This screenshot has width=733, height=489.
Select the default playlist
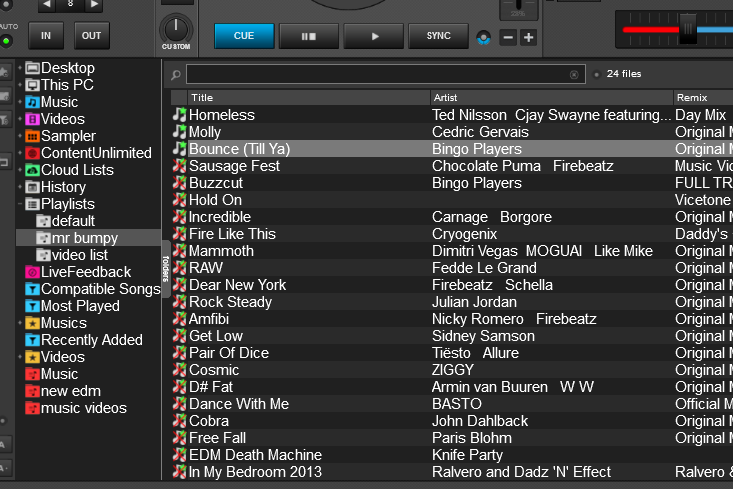click(73, 221)
